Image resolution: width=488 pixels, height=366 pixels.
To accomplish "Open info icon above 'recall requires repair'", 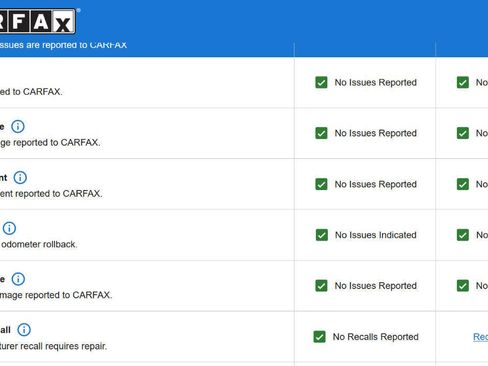I will tap(24, 330).
